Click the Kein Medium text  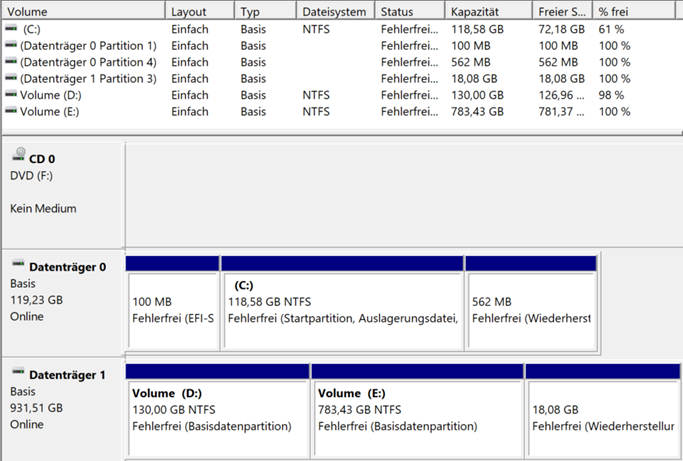(43, 208)
